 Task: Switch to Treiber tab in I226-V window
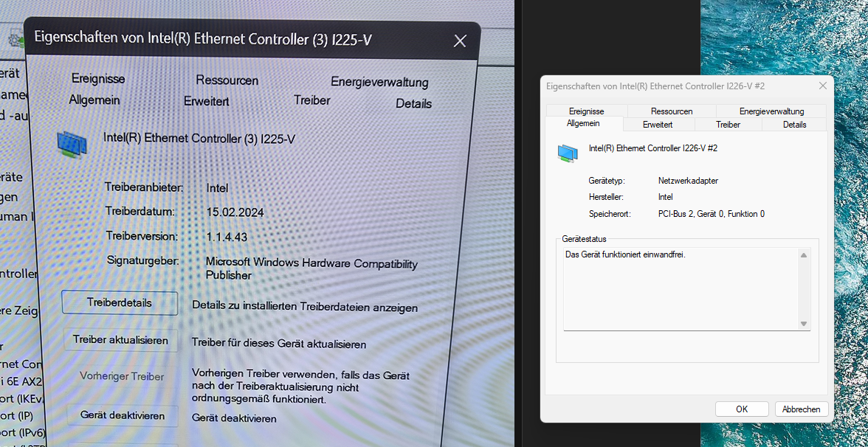tap(728, 125)
